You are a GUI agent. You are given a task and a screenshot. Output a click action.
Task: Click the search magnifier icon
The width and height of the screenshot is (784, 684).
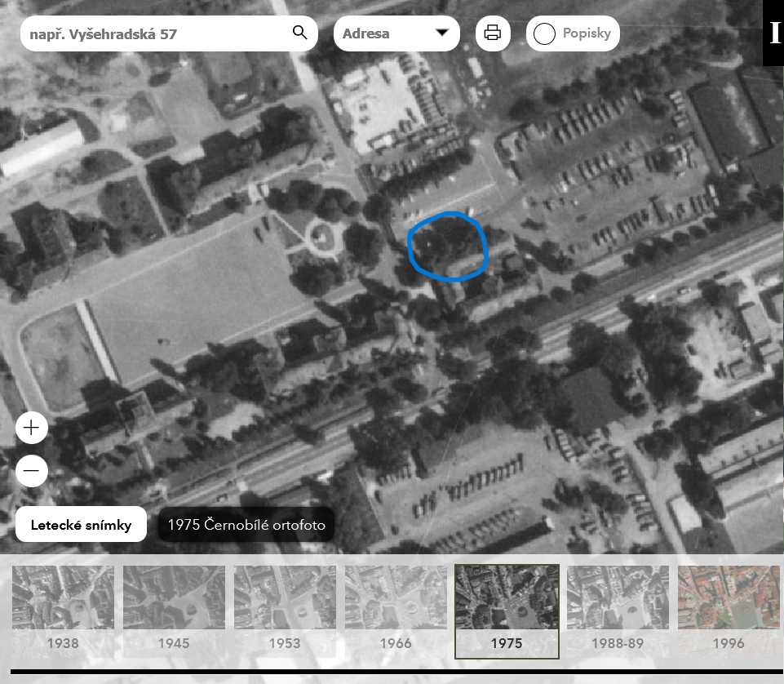pos(299,33)
